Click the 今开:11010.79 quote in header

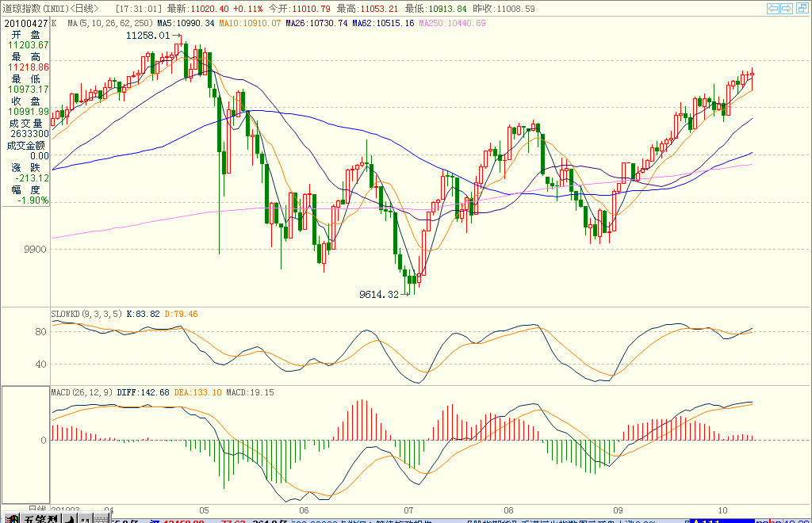(299, 9)
